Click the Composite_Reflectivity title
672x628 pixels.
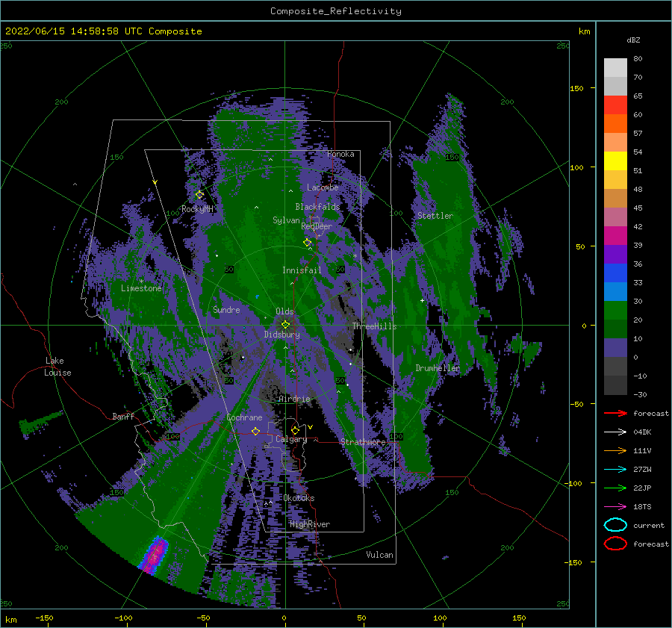pos(336,11)
